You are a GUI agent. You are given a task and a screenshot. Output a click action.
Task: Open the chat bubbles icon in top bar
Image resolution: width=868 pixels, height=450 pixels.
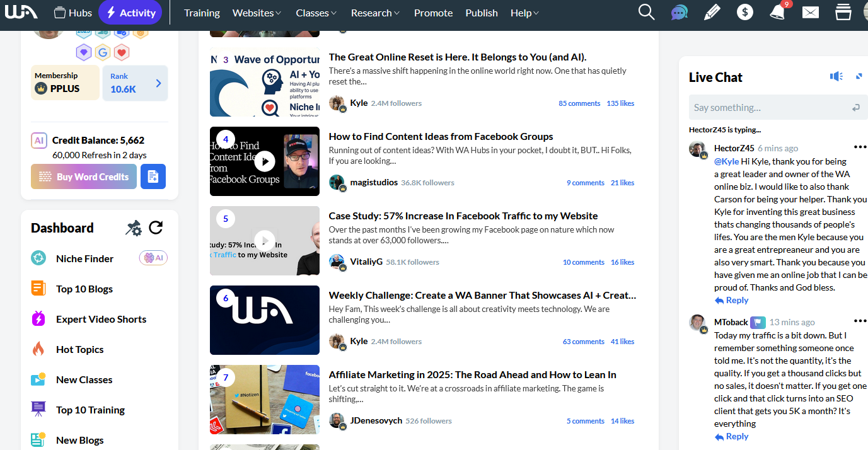pyautogui.click(x=679, y=13)
